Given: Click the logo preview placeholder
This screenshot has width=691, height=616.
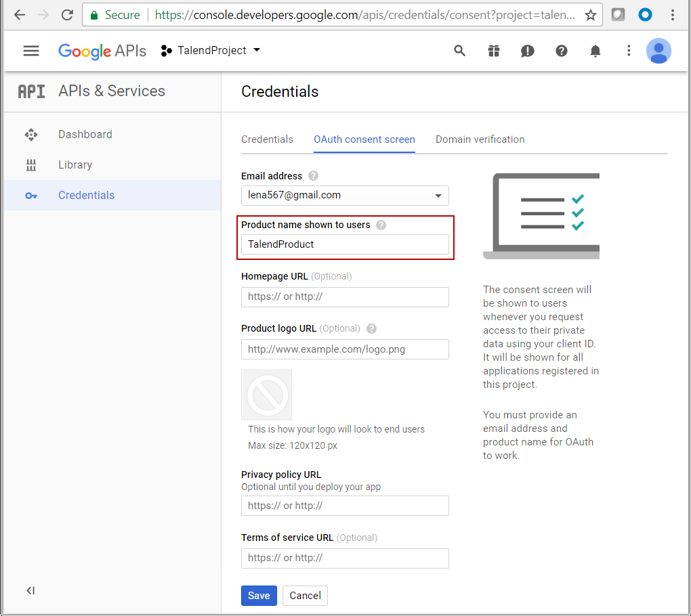Looking at the screenshot, I should [x=267, y=395].
